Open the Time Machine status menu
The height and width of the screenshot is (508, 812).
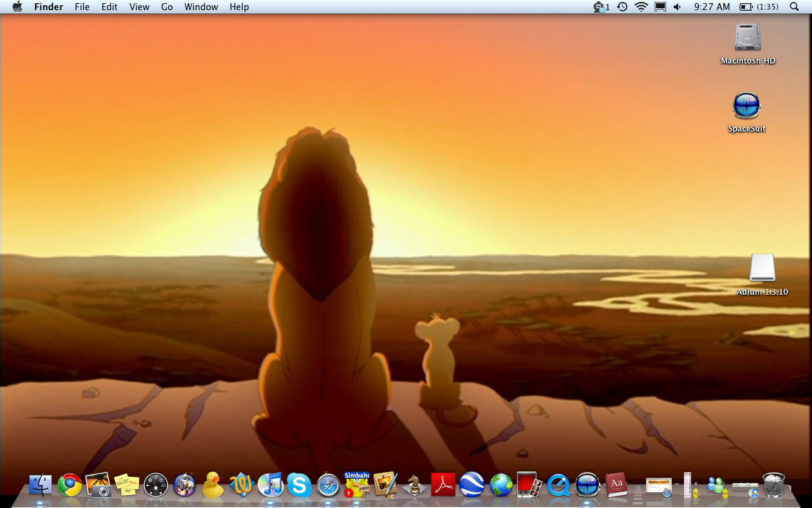tap(622, 7)
